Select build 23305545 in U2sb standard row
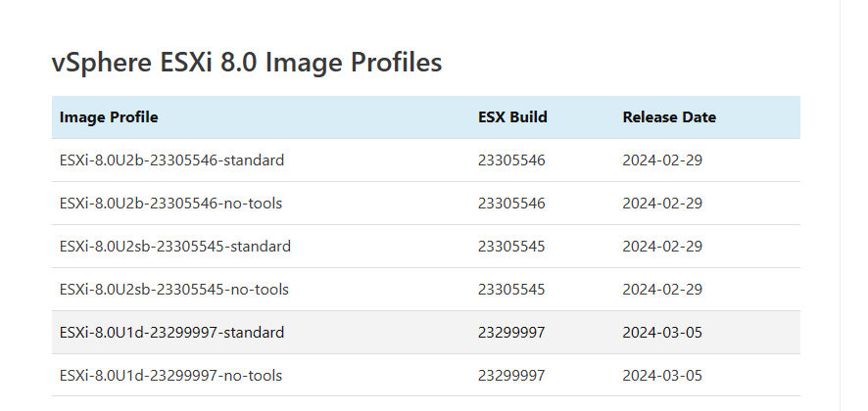Image resolution: width=868 pixels, height=411 pixels. tap(511, 247)
